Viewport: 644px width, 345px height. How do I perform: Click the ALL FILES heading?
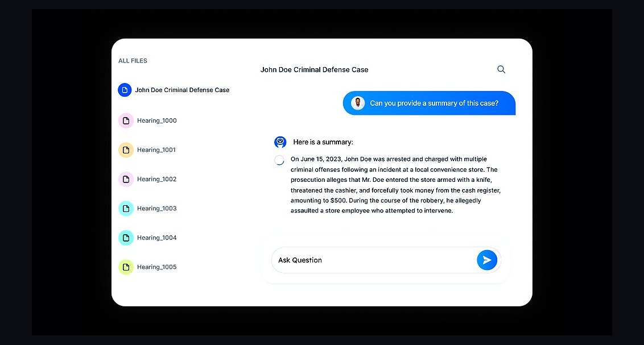click(133, 61)
